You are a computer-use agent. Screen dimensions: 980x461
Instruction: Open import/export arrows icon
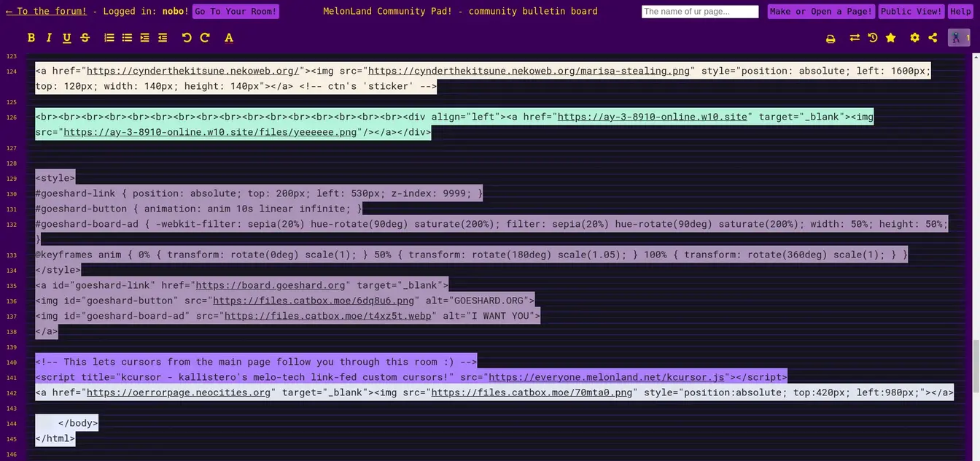(x=855, y=38)
